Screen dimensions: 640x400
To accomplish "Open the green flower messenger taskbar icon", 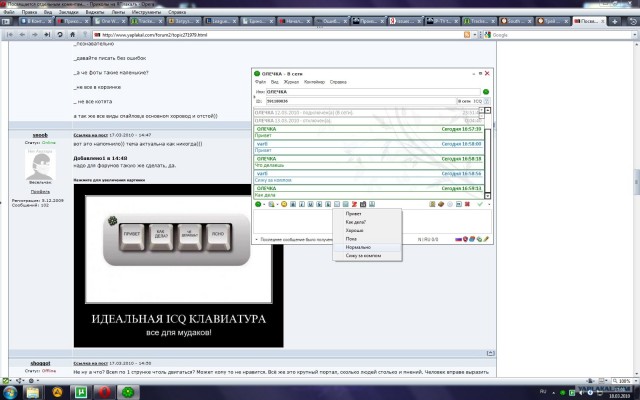I will point(128,392).
